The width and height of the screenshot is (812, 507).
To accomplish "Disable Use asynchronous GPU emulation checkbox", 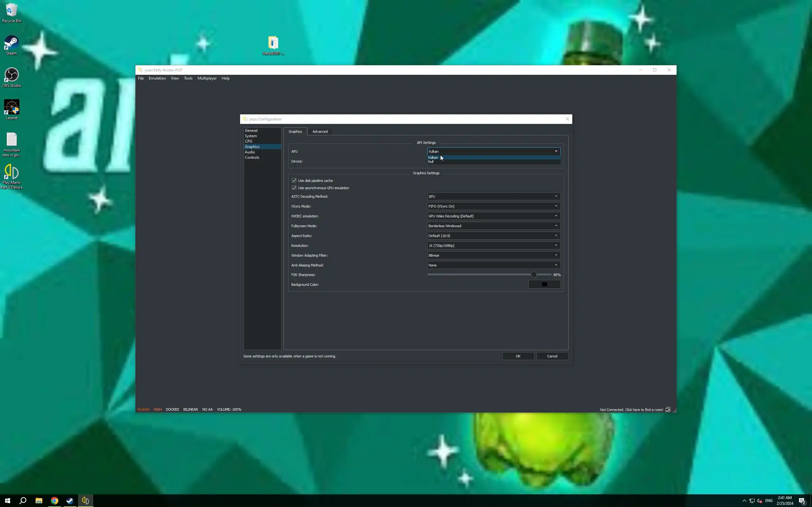I will (294, 188).
